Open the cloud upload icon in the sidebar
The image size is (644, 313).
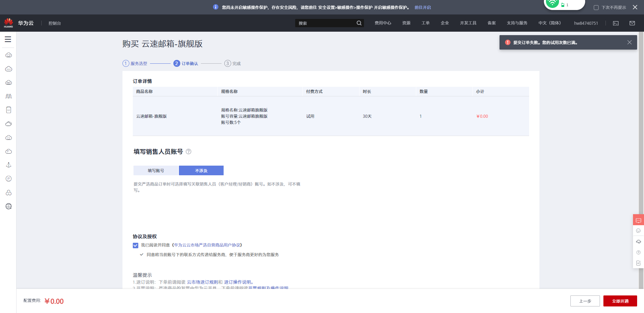(9, 137)
